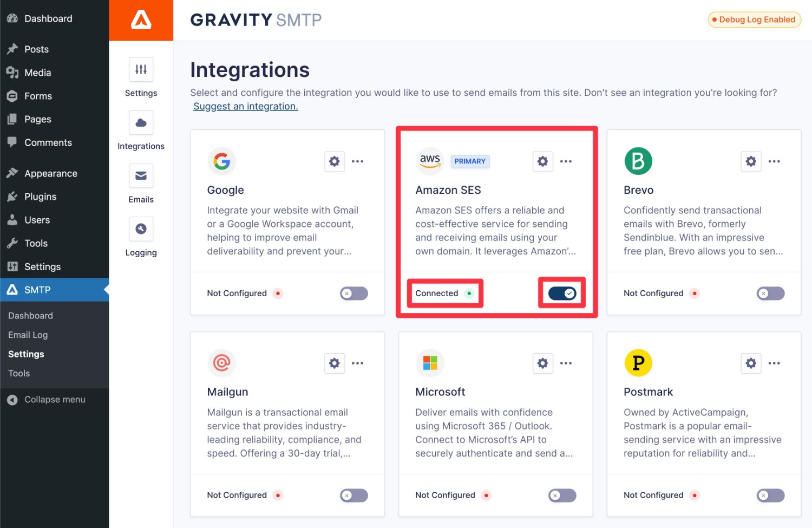Expand the Postmark card three-dot menu

(x=774, y=363)
